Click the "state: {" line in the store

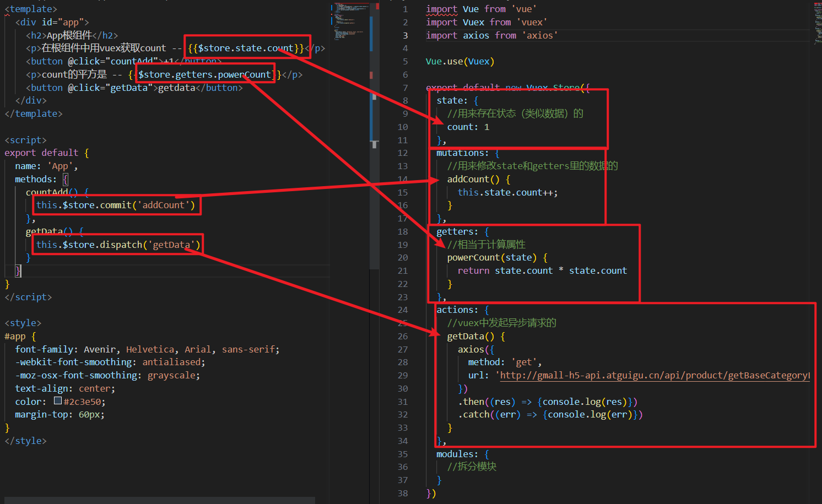point(457,100)
